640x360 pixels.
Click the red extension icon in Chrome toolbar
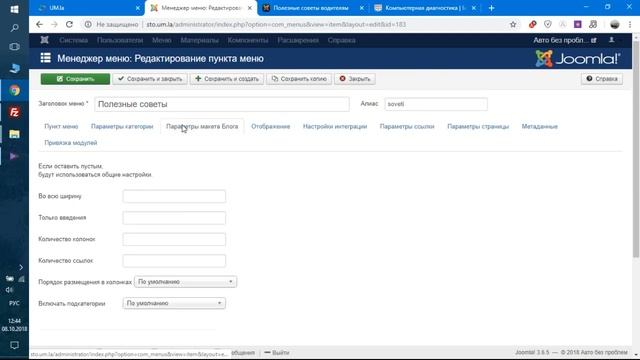coord(533,24)
